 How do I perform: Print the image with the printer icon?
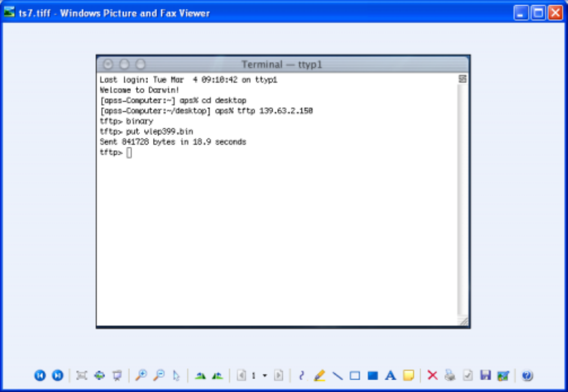point(450,375)
